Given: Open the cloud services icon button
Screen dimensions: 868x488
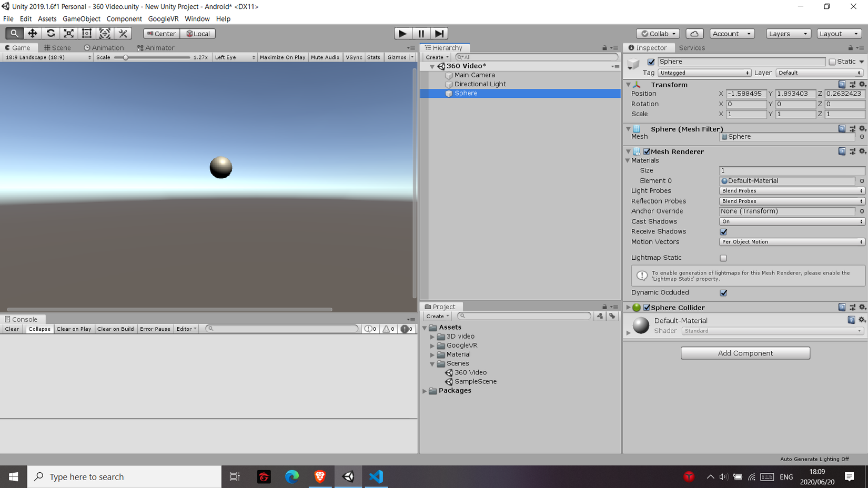Looking at the screenshot, I should tap(694, 34).
